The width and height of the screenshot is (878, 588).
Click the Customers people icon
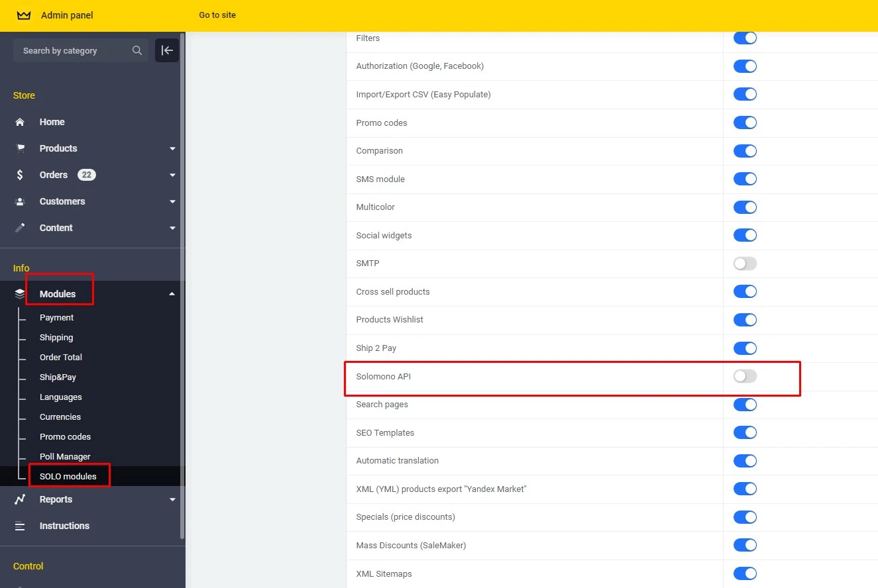tap(21, 201)
